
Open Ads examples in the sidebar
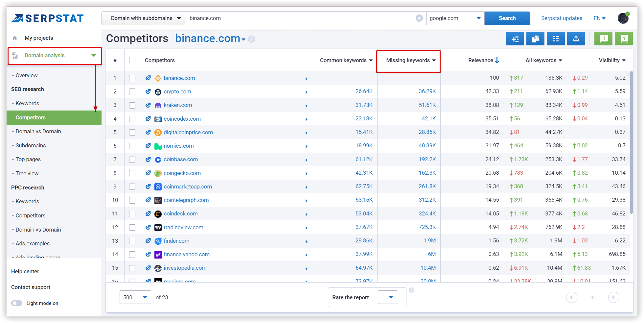33,243
